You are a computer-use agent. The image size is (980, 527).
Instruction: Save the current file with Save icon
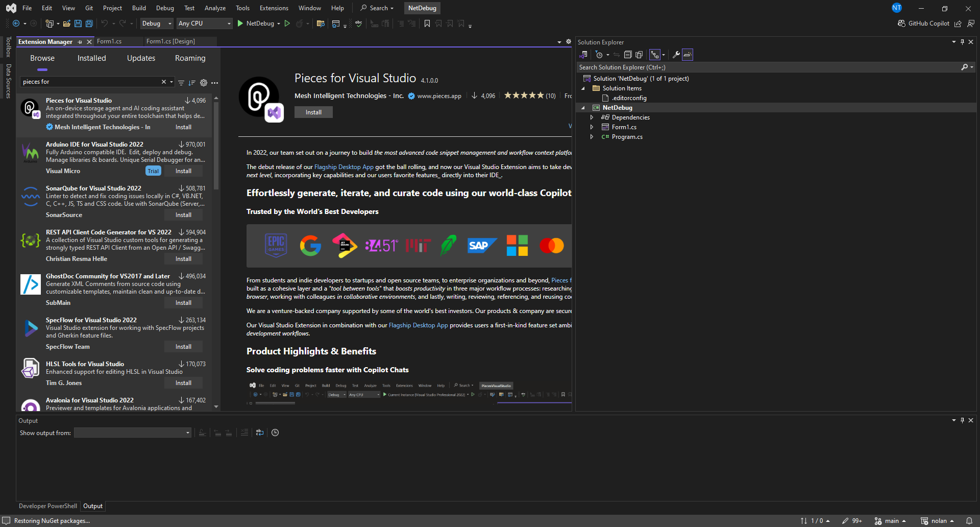coord(78,23)
